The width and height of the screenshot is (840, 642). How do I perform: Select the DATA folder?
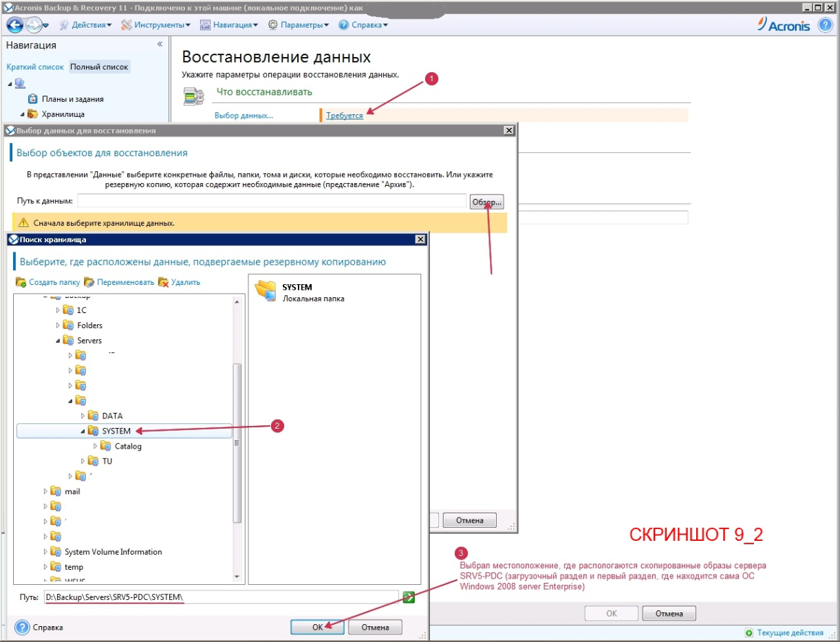coord(112,416)
